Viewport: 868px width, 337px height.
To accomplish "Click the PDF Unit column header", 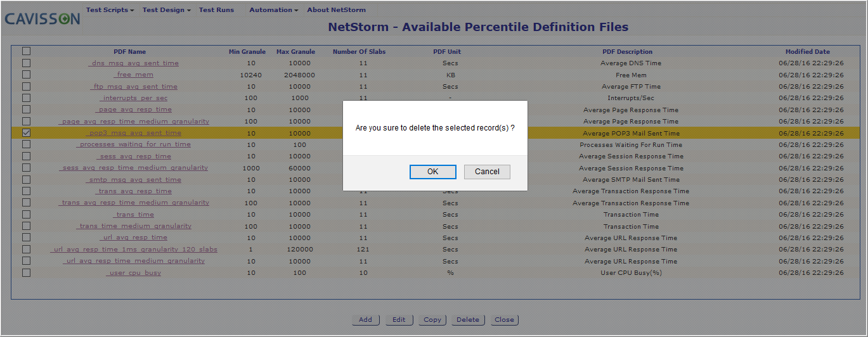I will 447,52.
